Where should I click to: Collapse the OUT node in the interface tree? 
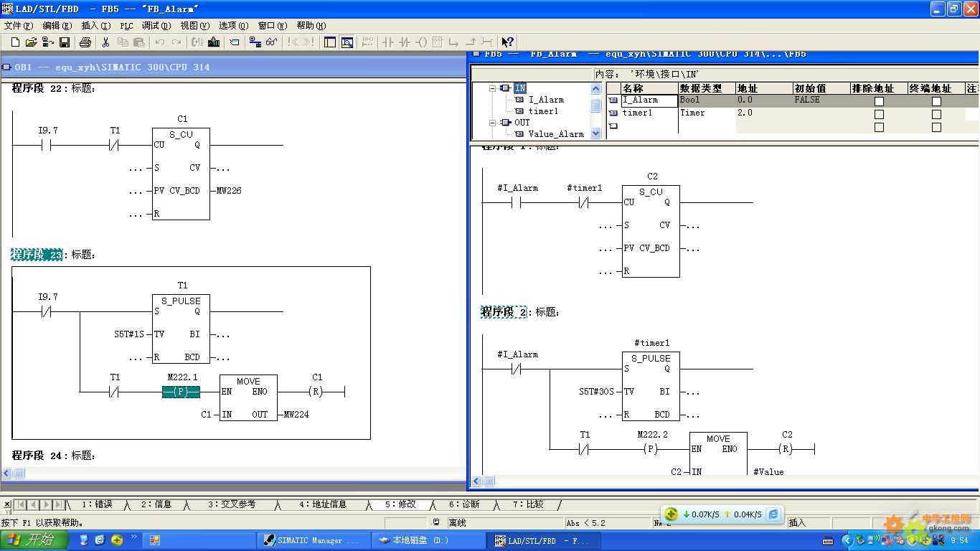493,123
